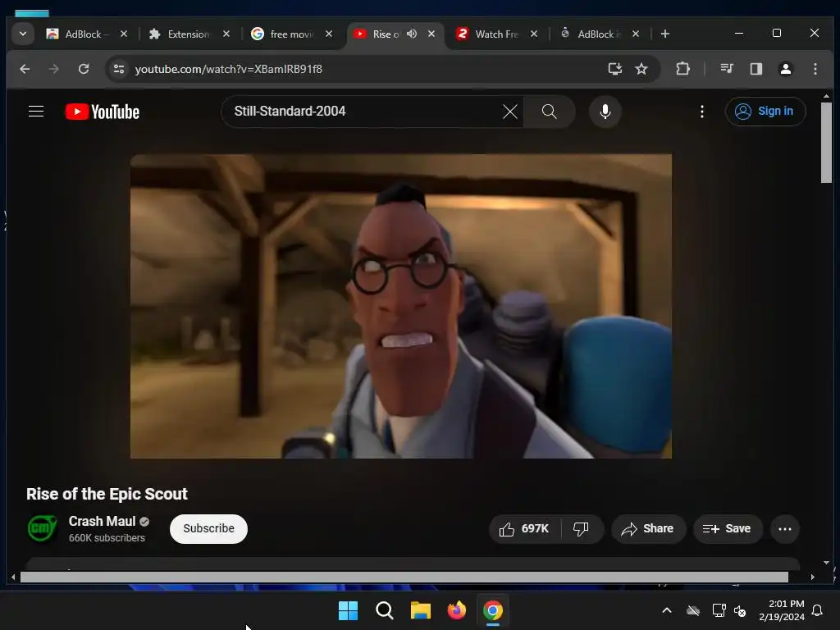This screenshot has width=840, height=630.
Task: Open Windows notifications bell
Action: (818, 610)
